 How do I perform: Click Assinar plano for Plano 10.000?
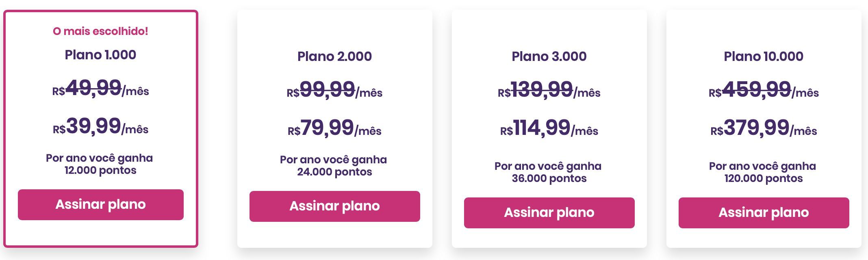point(764,213)
